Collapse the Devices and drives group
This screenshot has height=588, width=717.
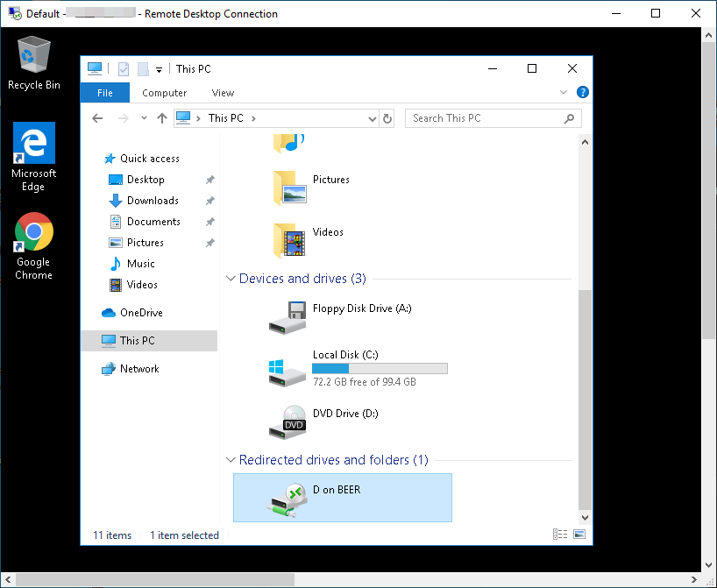231,279
